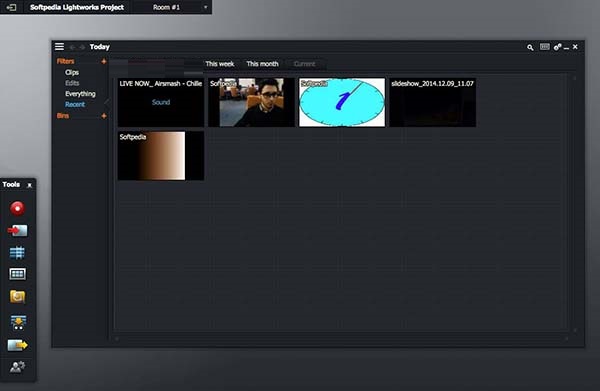Screen dimensions: 600x391
Task: Toggle tile view keyboard-style icon in header
Action: pos(545,47)
